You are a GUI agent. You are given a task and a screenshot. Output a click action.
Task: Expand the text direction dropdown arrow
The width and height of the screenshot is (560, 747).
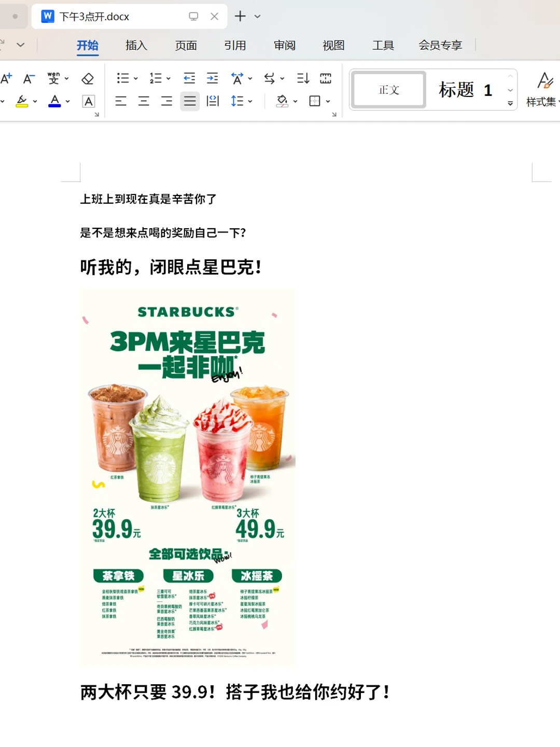tap(282, 79)
